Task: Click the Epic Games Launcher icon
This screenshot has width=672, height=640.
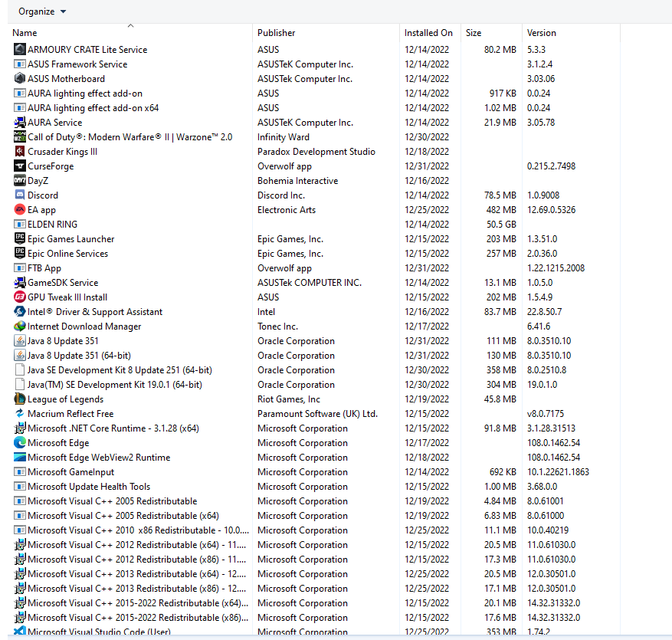Action: [x=20, y=239]
